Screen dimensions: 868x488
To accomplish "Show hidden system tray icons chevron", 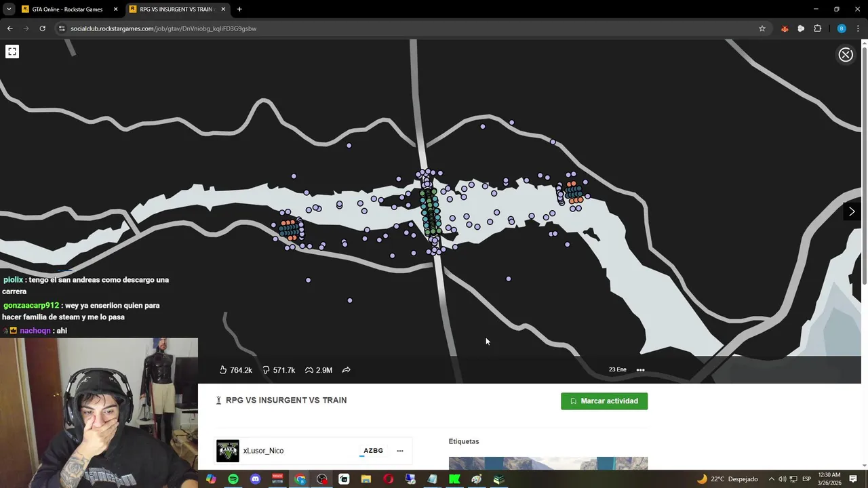I will click(771, 479).
